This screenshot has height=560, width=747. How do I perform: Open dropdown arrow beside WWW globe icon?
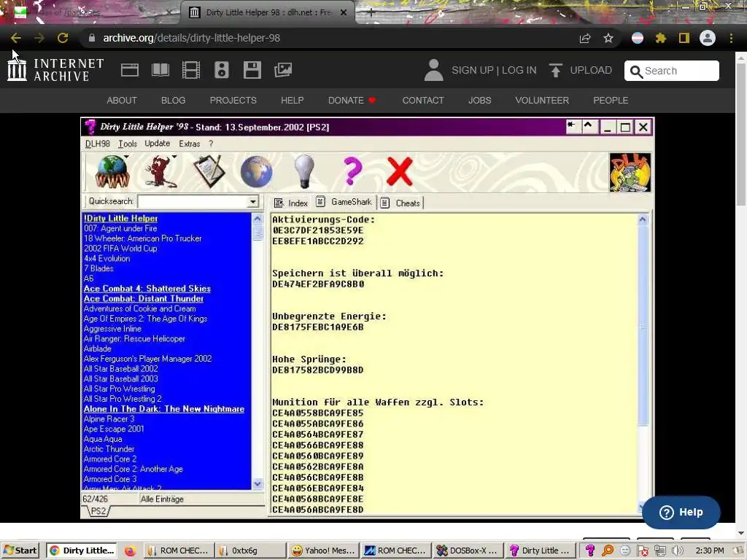click(x=127, y=157)
